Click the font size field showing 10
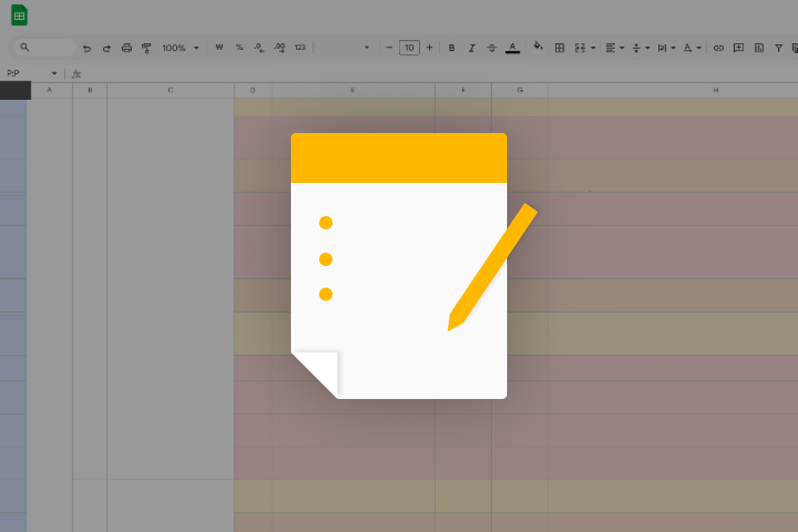 tap(409, 47)
